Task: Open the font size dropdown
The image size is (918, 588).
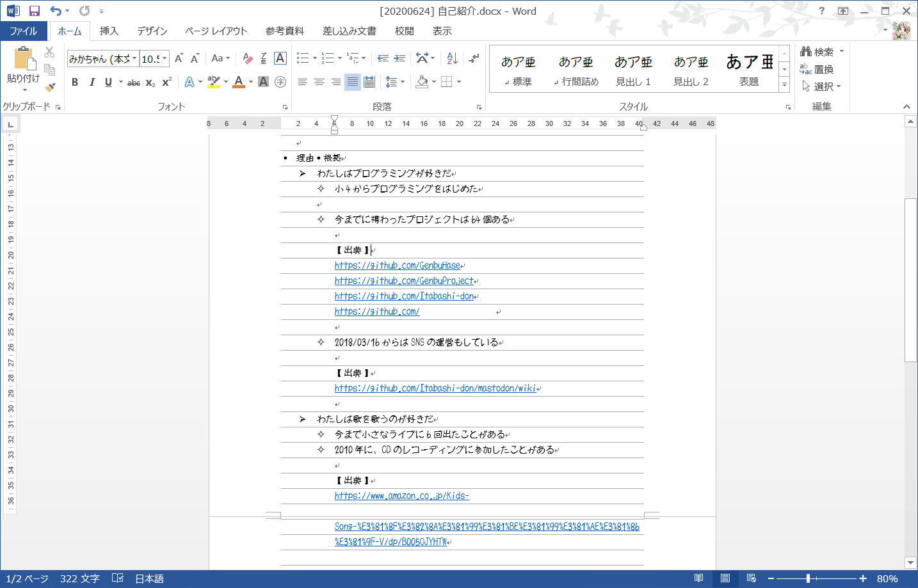Action: pos(165,59)
